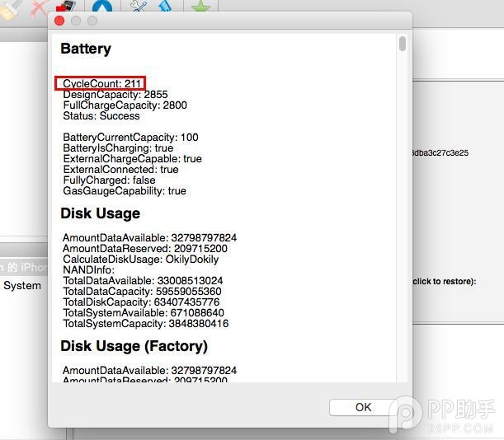This screenshot has height=440, width=504.
Task: Click TotalDataAvailable: 33008513024 text
Action: coord(143,280)
